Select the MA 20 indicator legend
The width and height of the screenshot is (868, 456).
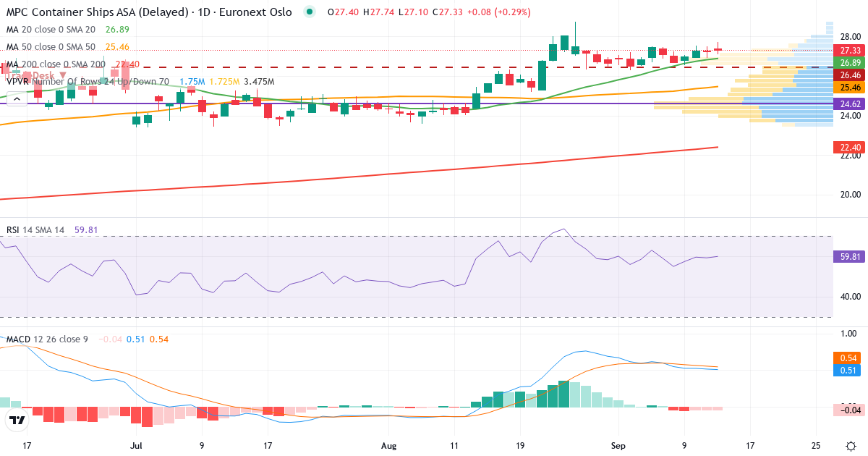(x=51, y=30)
